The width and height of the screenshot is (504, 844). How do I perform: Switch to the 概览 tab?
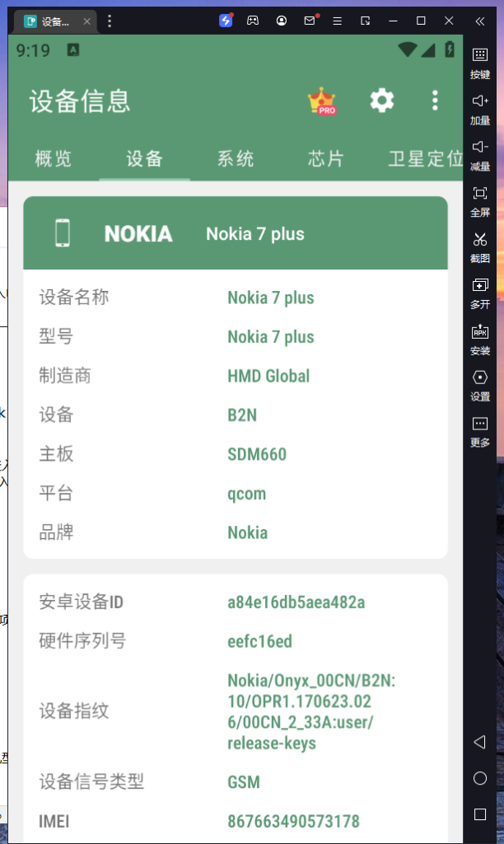point(54,159)
